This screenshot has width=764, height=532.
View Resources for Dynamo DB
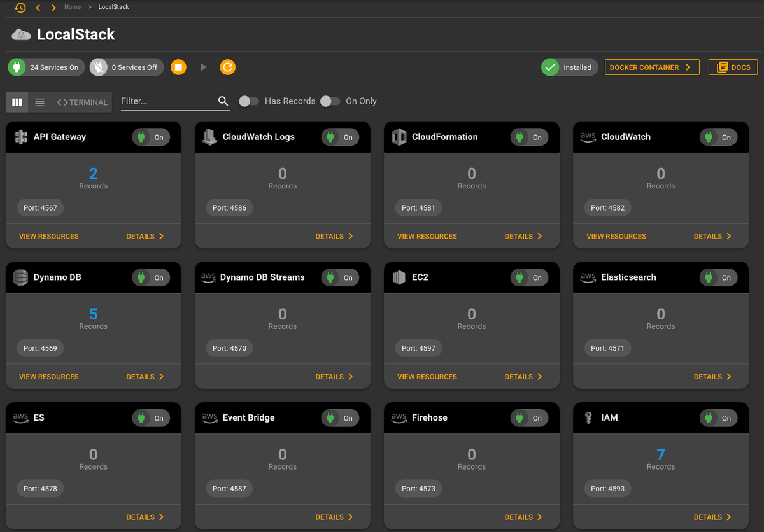pos(49,377)
